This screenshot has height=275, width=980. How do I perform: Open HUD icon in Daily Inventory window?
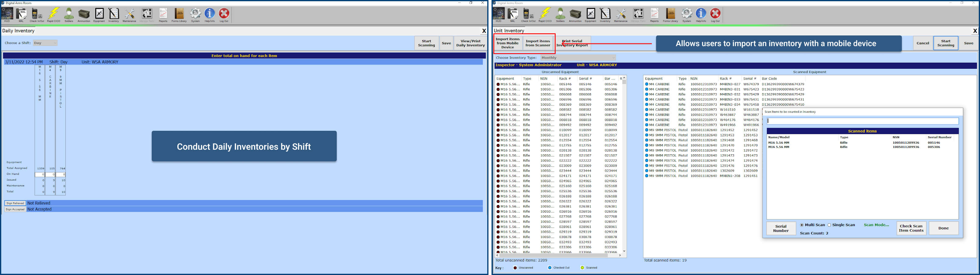(7, 14)
